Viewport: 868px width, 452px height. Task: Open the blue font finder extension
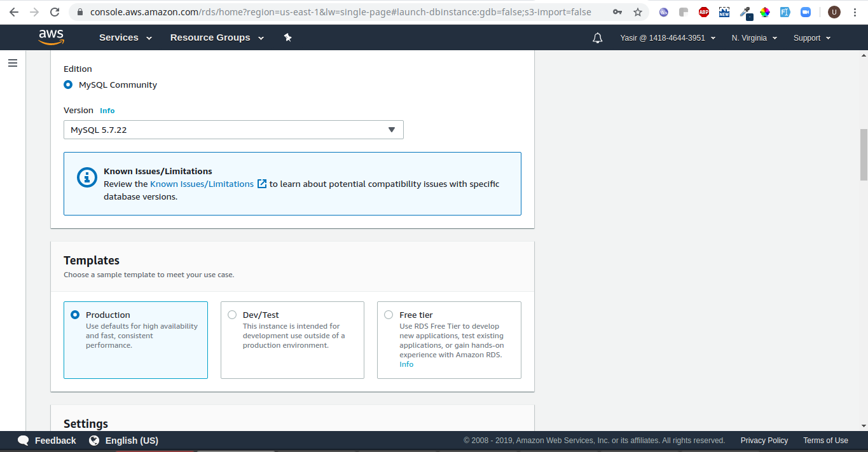pyautogui.click(x=785, y=12)
